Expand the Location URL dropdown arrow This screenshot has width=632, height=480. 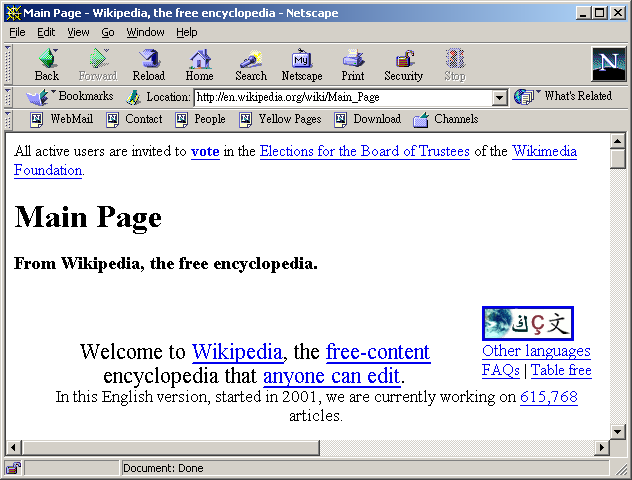(500, 98)
